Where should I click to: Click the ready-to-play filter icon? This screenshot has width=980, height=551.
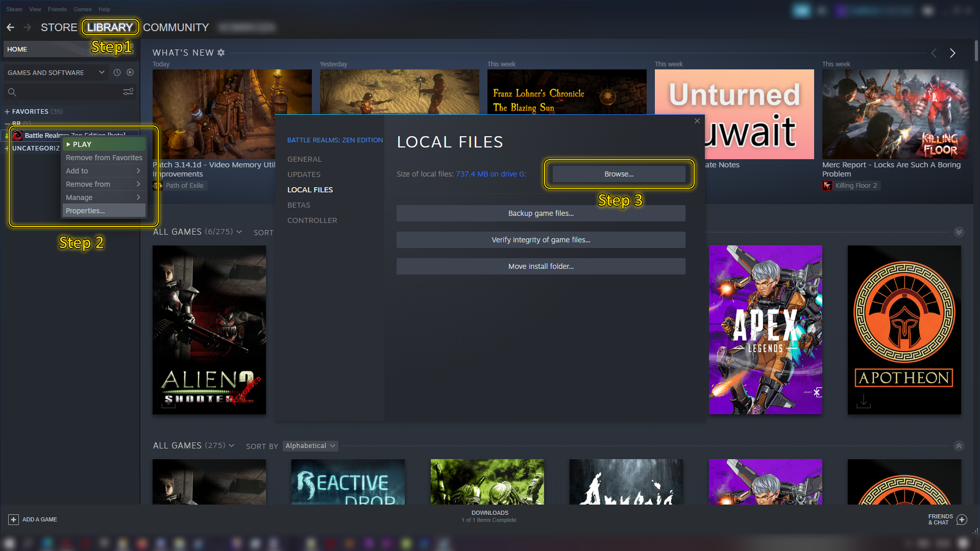tap(130, 72)
